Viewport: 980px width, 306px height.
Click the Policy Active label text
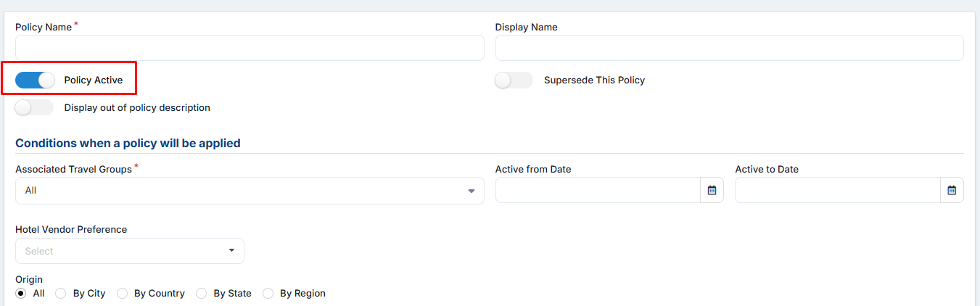pyautogui.click(x=94, y=80)
